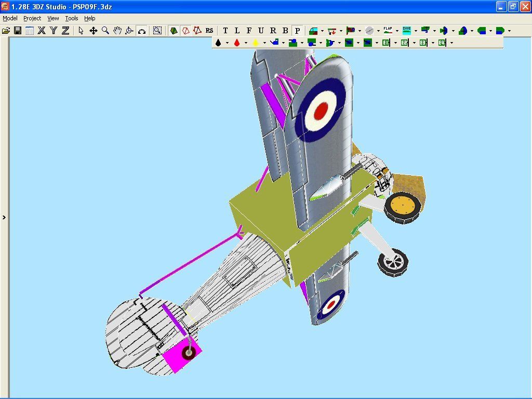Open the dropdown beside the canopy icon
This screenshot has height=399, width=532.
coord(322,31)
